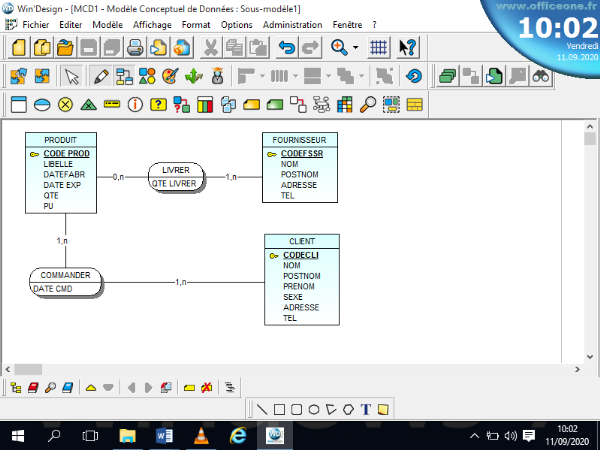Open the Affichage menu
The height and width of the screenshot is (450, 600).
(153, 23)
